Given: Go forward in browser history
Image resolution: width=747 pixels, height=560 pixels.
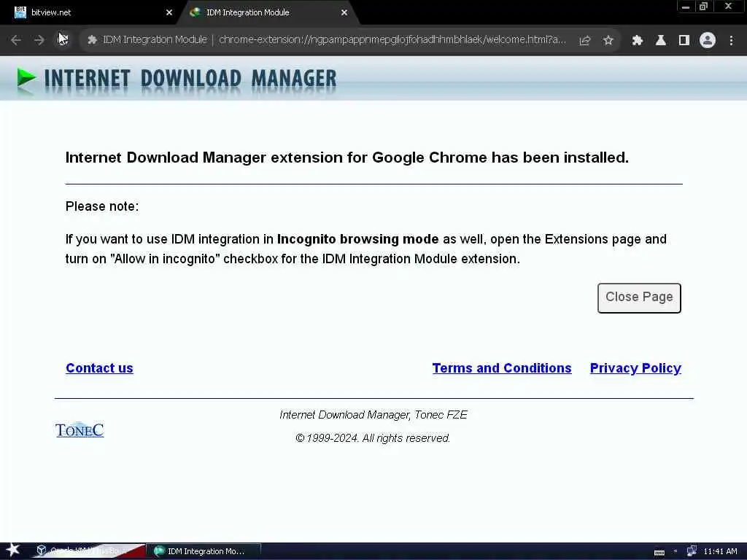Looking at the screenshot, I should point(39,40).
